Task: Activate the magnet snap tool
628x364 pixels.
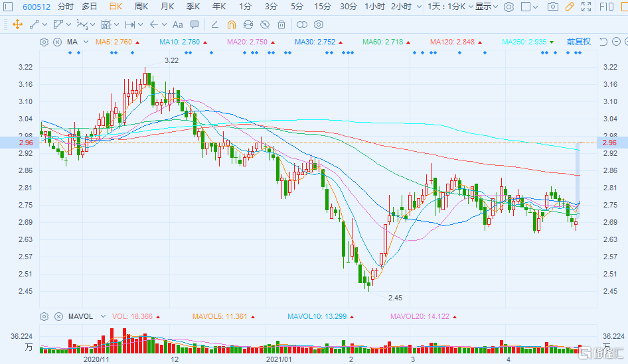Action: coord(231,25)
